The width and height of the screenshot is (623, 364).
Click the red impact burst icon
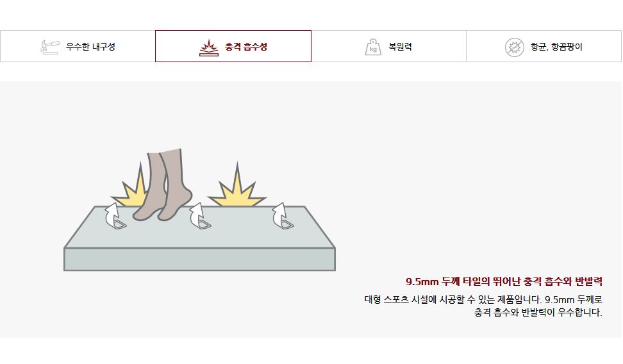[x=208, y=47]
